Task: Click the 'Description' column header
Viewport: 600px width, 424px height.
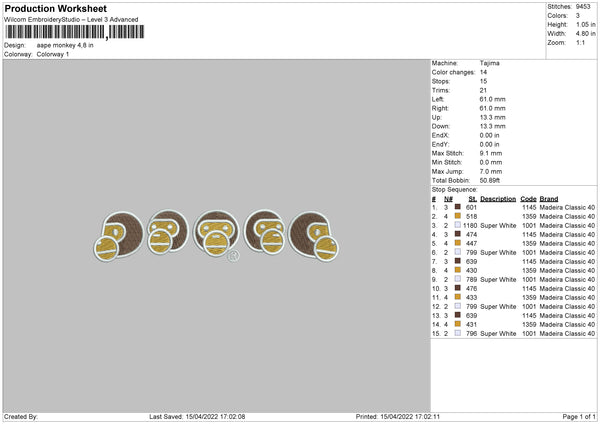Action: click(x=498, y=199)
